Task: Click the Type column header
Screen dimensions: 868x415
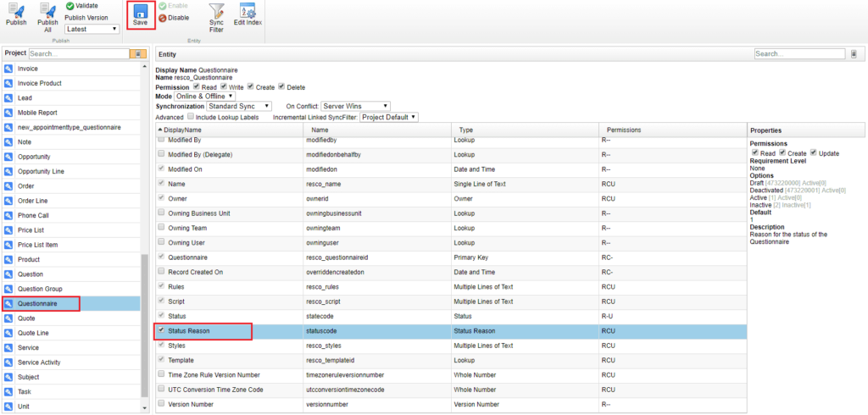Action: 524,130
